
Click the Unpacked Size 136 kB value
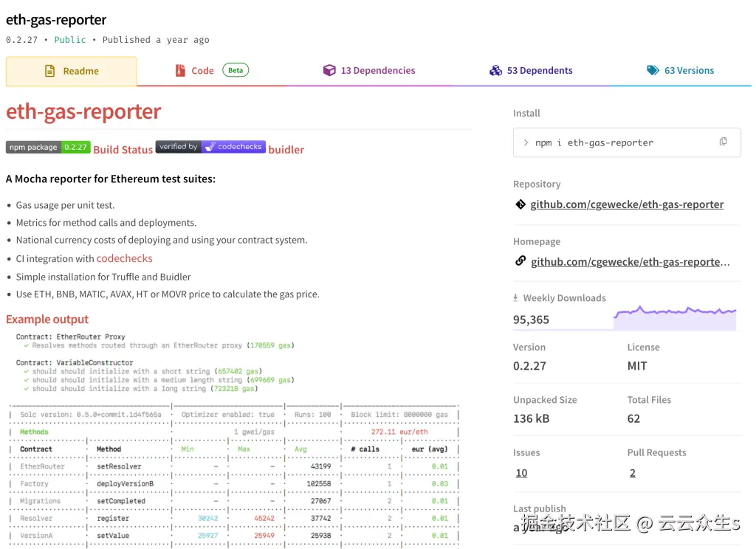531,418
